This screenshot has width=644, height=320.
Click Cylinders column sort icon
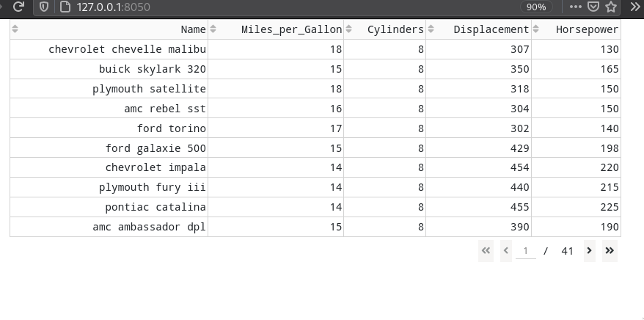[x=348, y=29]
